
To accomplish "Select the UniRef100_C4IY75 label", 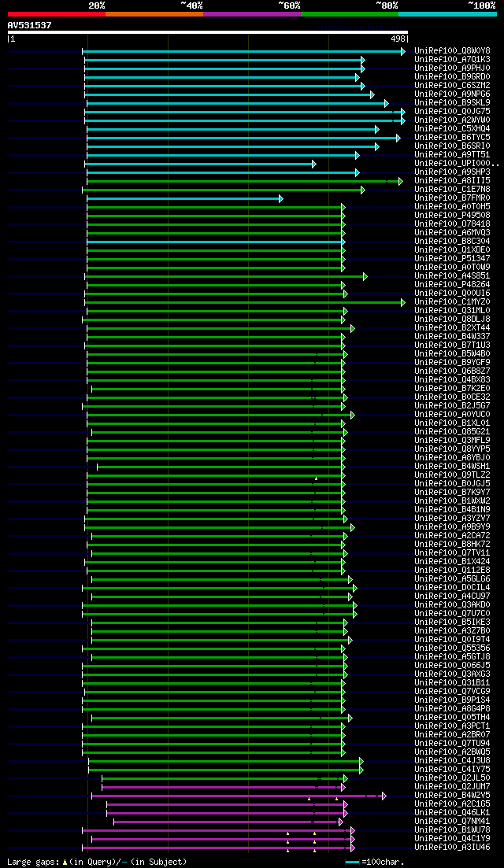I will 452,770.
